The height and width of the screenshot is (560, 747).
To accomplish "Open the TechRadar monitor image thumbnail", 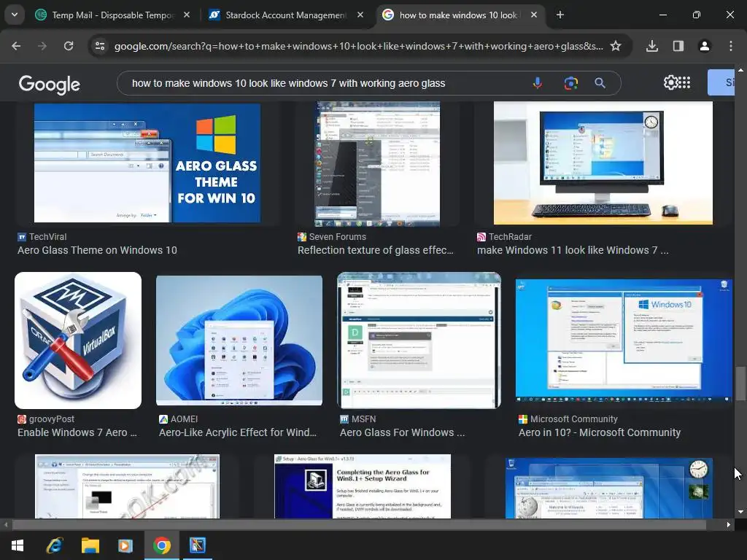I will pos(603,163).
